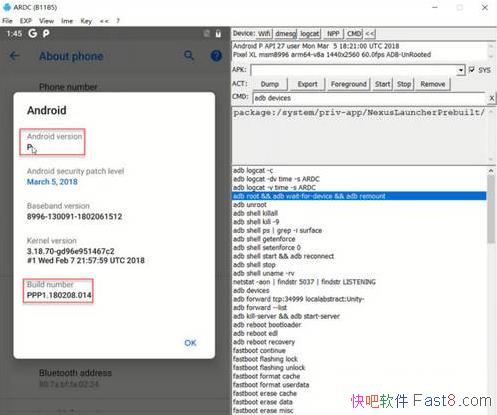The height and width of the screenshot is (415, 497).
Task: Click the CMD input containing adb devices
Action: coord(369,98)
